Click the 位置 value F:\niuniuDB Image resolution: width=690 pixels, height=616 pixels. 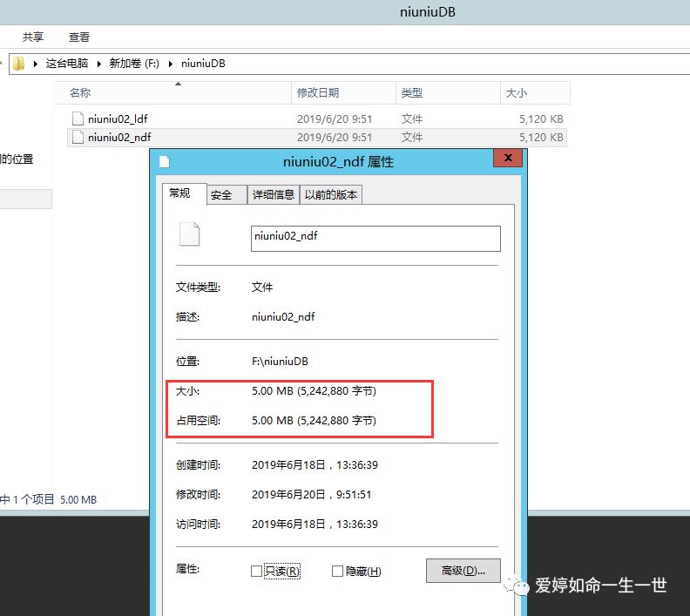280,362
